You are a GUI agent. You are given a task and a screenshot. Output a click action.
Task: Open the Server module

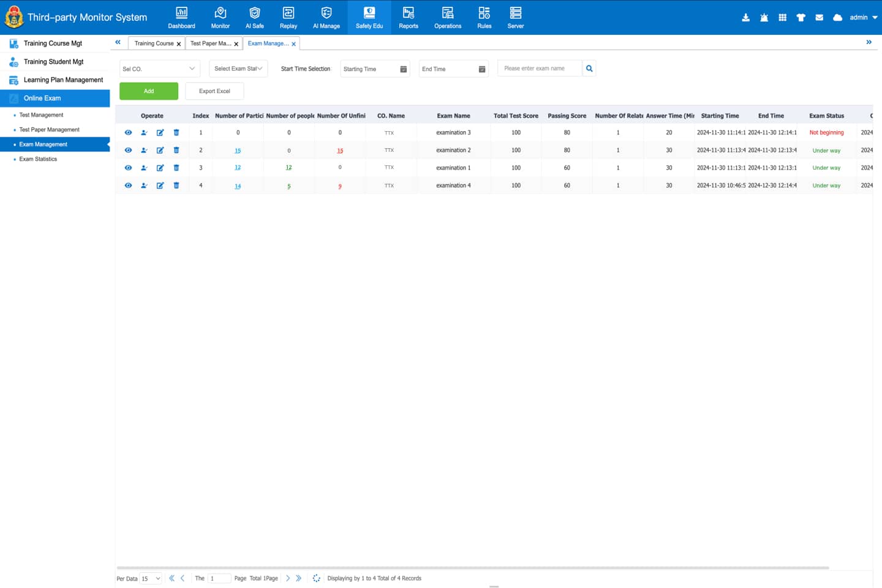point(516,17)
